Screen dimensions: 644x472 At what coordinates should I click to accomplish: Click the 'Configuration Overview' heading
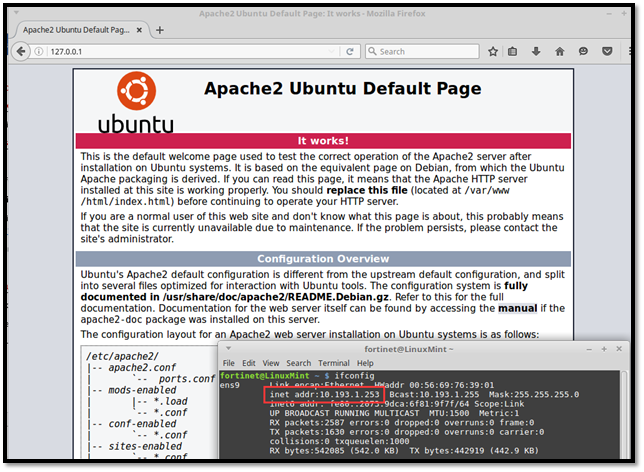(323, 259)
